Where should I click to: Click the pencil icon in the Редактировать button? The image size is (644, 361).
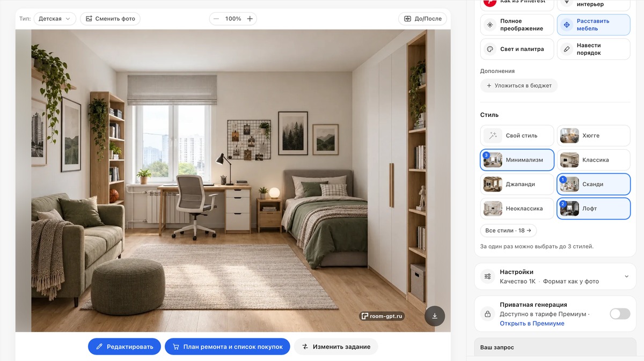coord(99,347)
